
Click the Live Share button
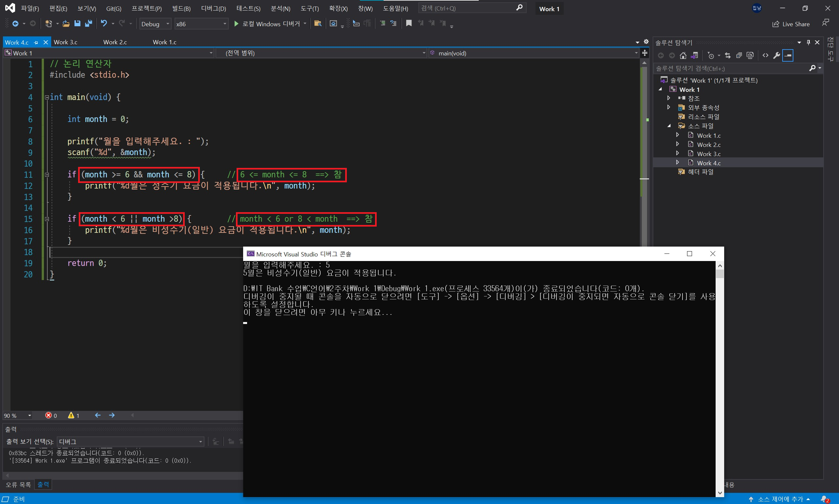(791, 24)
